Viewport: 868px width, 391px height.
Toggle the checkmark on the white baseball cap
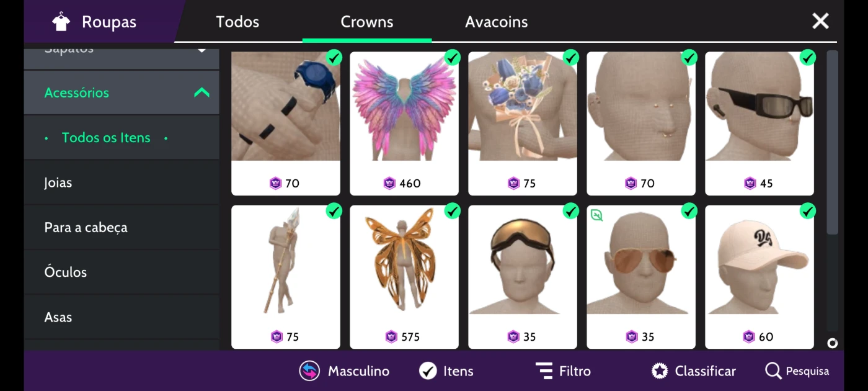pos(808,212)
